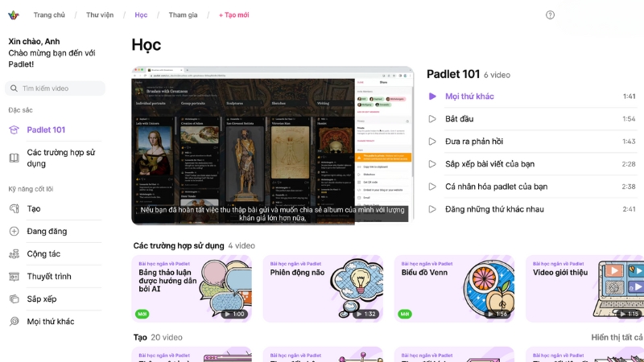This screenshot has width=644, height=362.
Task: Play the Mọi thứ khác playlist title
Action: pos(469,96)
